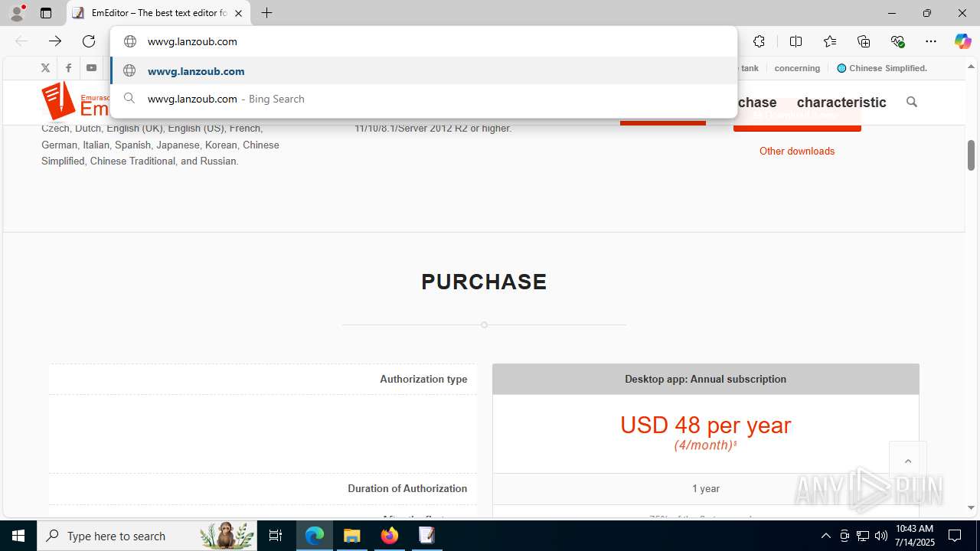
Task: Open Browser essentials heart icon
Action: [x=897, y=41]
